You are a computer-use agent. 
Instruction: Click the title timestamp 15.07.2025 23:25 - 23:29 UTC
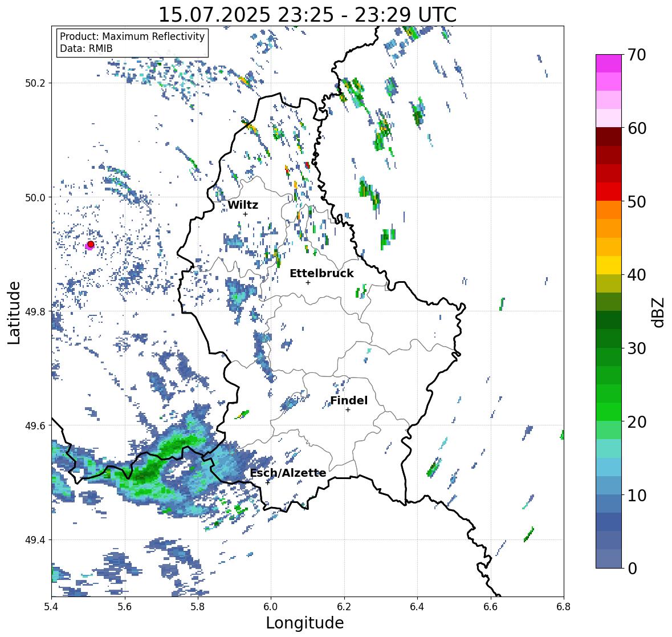tap(307, 15)
